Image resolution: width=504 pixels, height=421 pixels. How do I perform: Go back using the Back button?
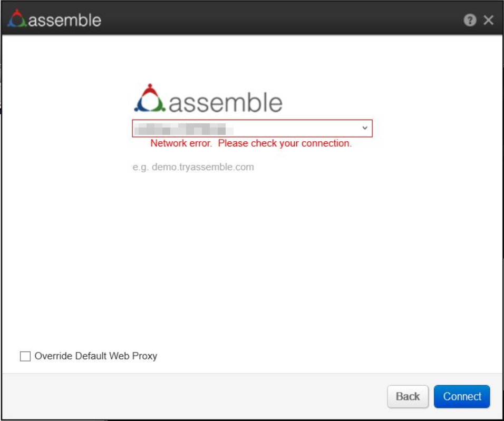pyautogui.click(x=408, y=396)
